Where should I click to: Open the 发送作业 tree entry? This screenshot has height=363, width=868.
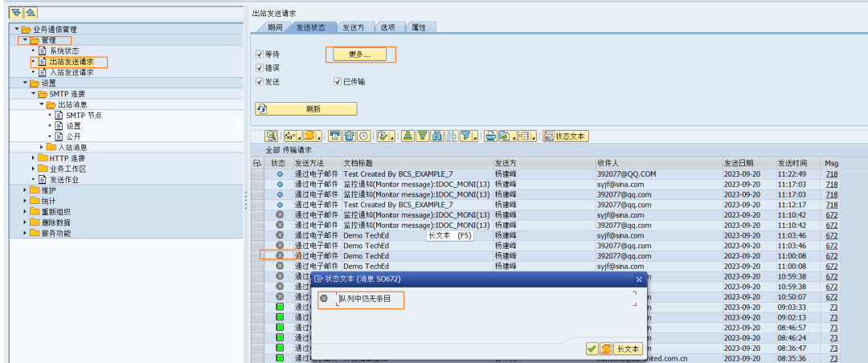tap(63, 179)
